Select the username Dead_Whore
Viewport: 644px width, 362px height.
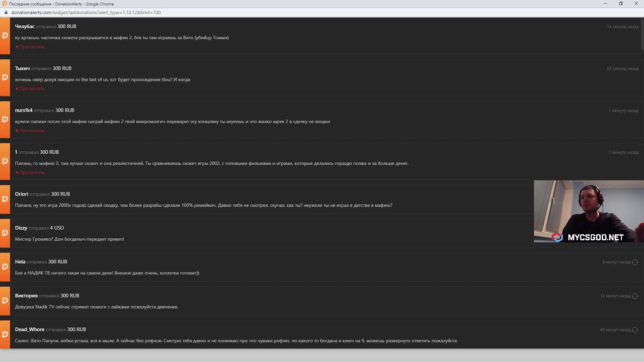[30, 329]
